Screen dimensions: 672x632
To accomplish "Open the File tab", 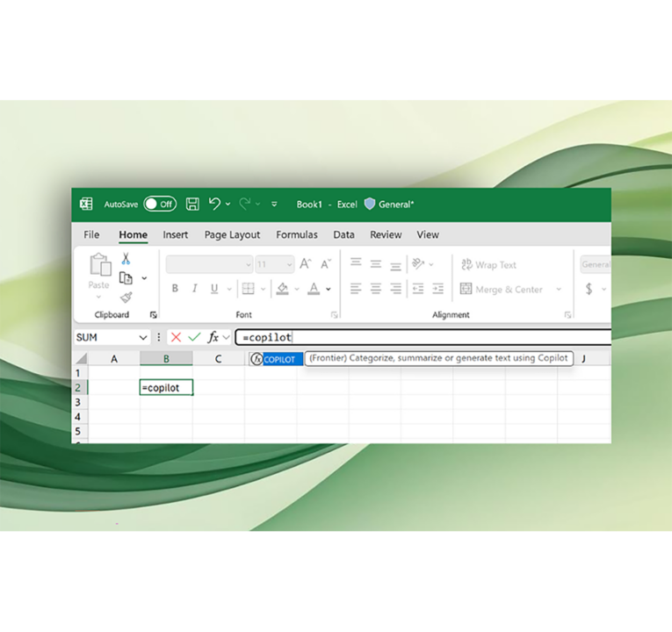I will [91, 234].
